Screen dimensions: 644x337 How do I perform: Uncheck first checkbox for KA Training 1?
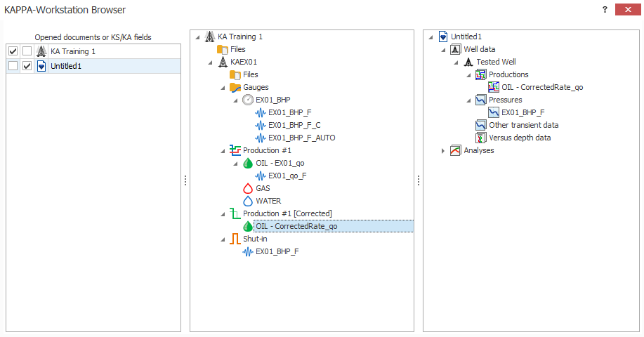pos(13,51)
